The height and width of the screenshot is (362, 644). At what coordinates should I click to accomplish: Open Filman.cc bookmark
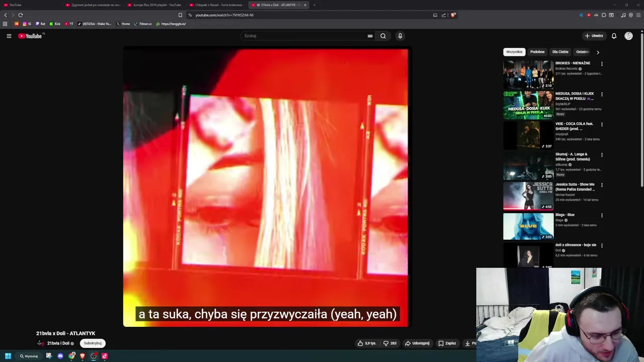click(x=143, y=24)
